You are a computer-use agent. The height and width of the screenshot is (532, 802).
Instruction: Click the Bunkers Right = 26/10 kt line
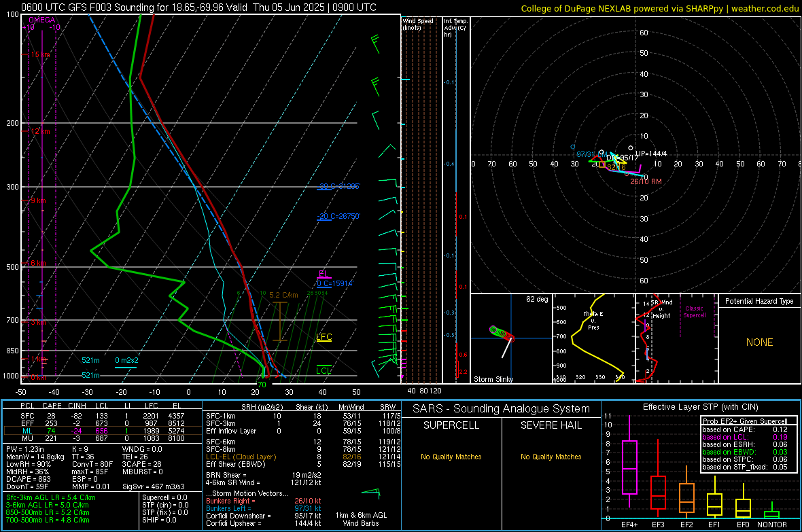(264, 501)
